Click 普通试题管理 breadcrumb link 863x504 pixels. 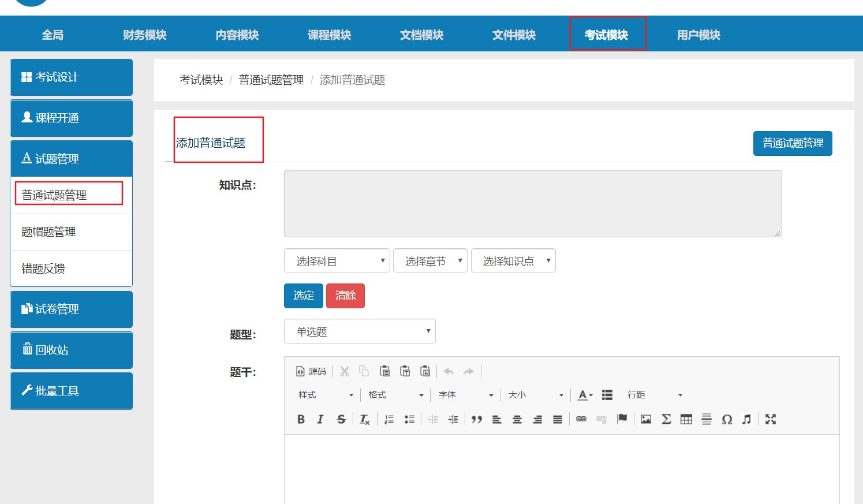[271, 80]
